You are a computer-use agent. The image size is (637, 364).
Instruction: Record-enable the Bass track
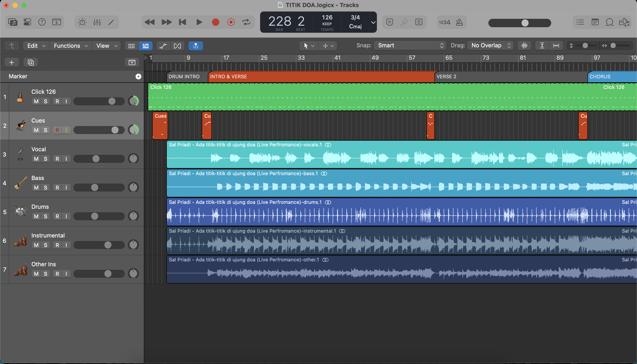click(57, 188)
